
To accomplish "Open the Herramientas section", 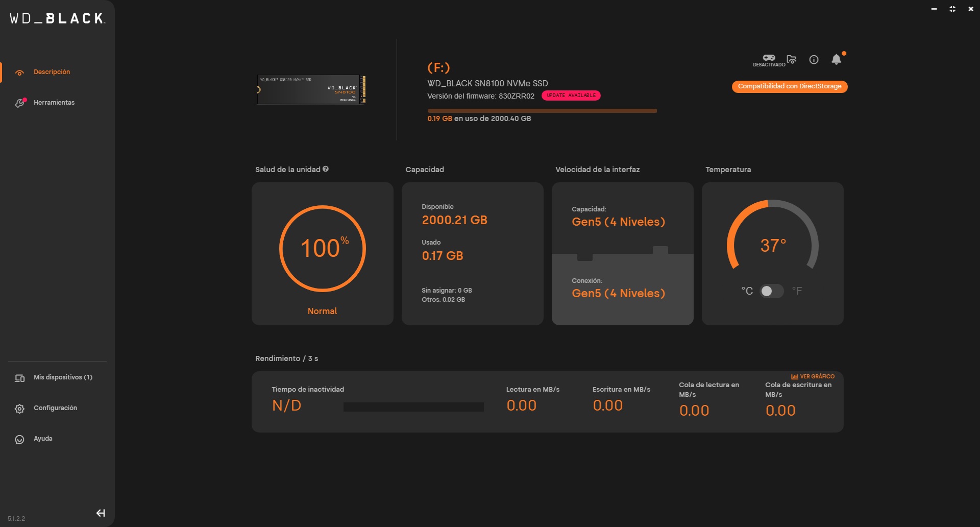I will pyautogui.click(x=54, y=103).
